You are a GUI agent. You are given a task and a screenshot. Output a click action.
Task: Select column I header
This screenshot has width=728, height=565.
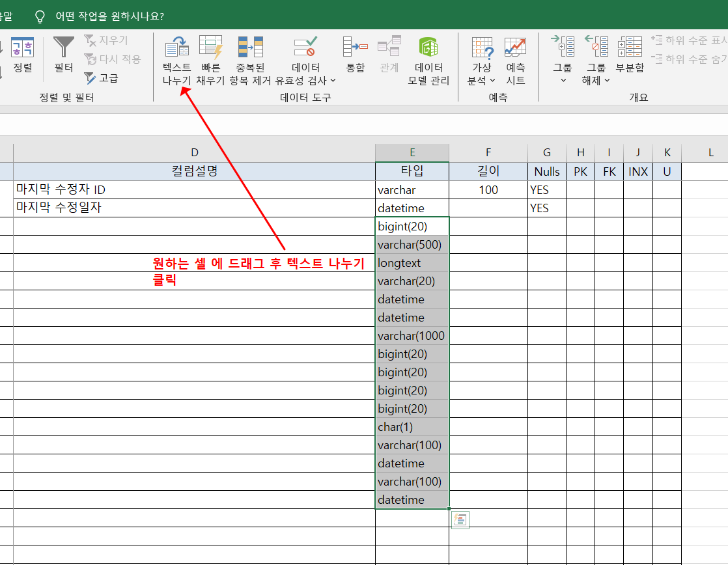[609, 153]
